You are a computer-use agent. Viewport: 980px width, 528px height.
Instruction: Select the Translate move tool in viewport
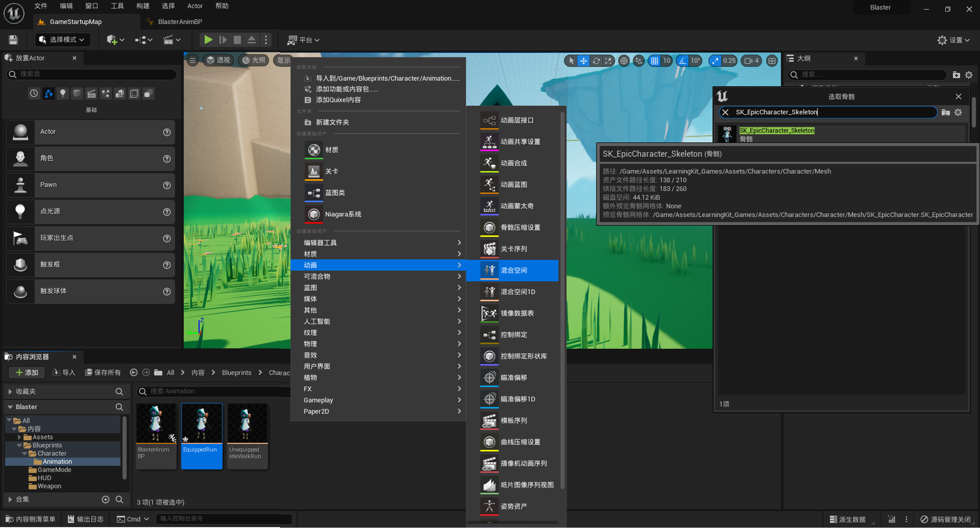[x=583, y=61]
